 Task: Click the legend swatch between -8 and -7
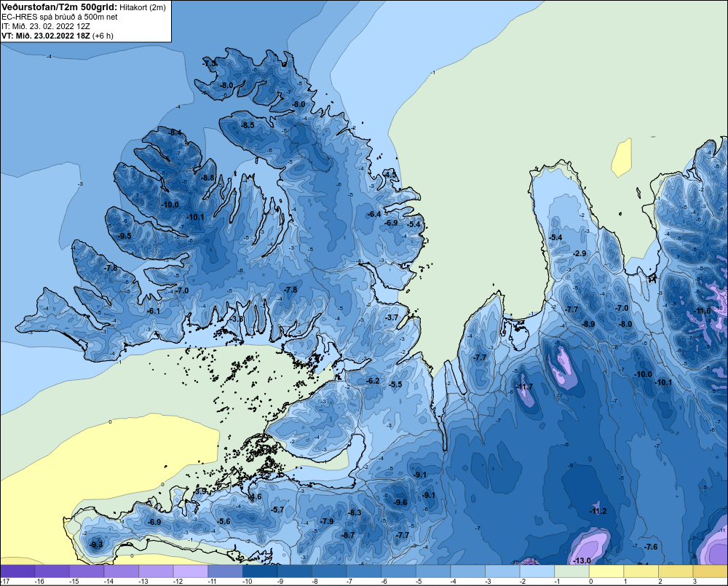click(329, 571)
